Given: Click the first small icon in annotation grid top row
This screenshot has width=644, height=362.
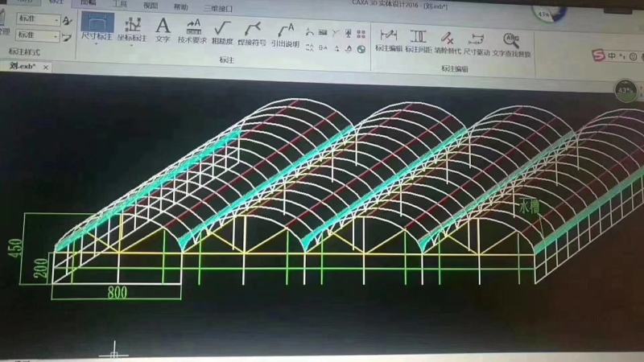Looking at the screenshot, I should (309, 32).
